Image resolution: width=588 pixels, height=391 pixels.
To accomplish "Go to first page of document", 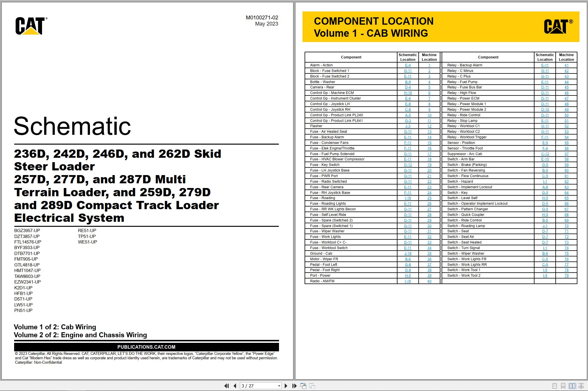I will 226,386.
